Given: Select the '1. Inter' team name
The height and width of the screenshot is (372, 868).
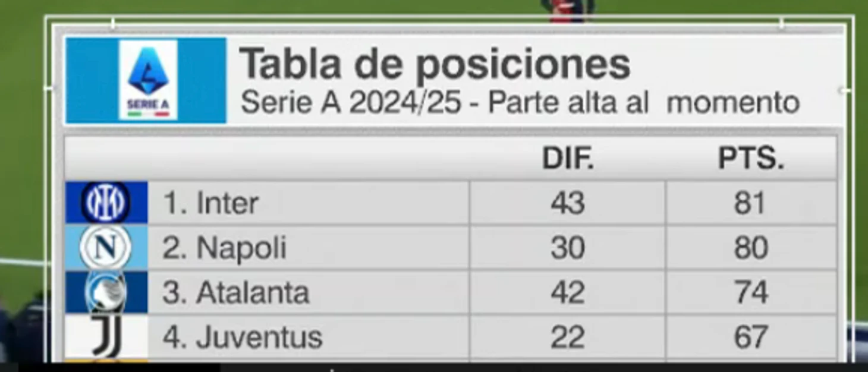Looking at the screenshot, I should [210, 203].
